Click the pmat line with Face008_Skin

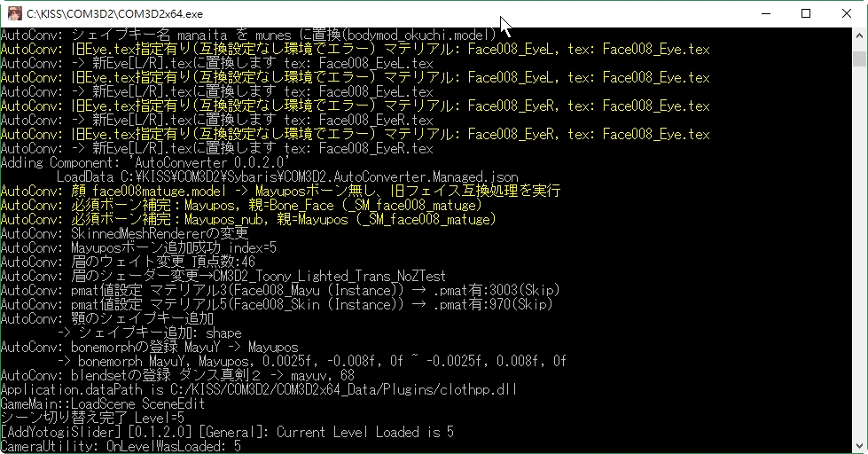point(277,304)
